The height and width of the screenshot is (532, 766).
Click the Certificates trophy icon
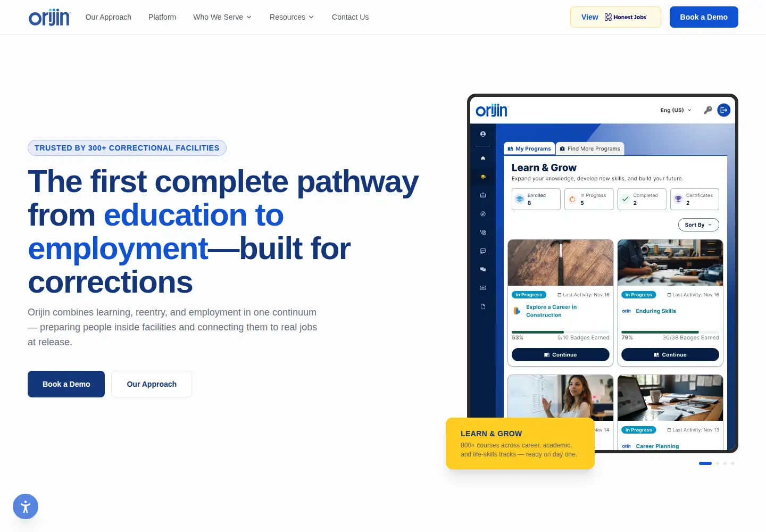click(678, 199)
